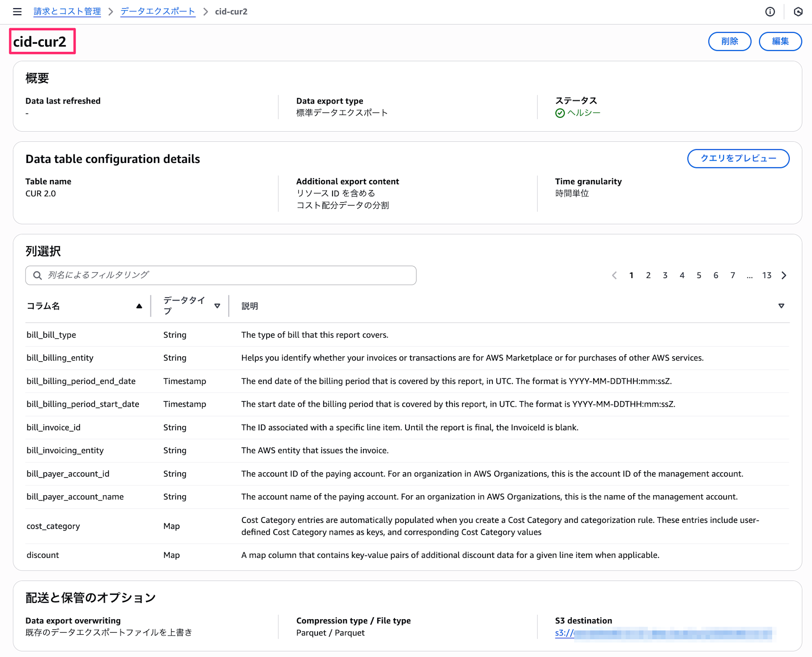The height and width of the screenshot is (657, 812).
Task: Click Parquet / Parquet compression value
Action: [x=330, y=633]
